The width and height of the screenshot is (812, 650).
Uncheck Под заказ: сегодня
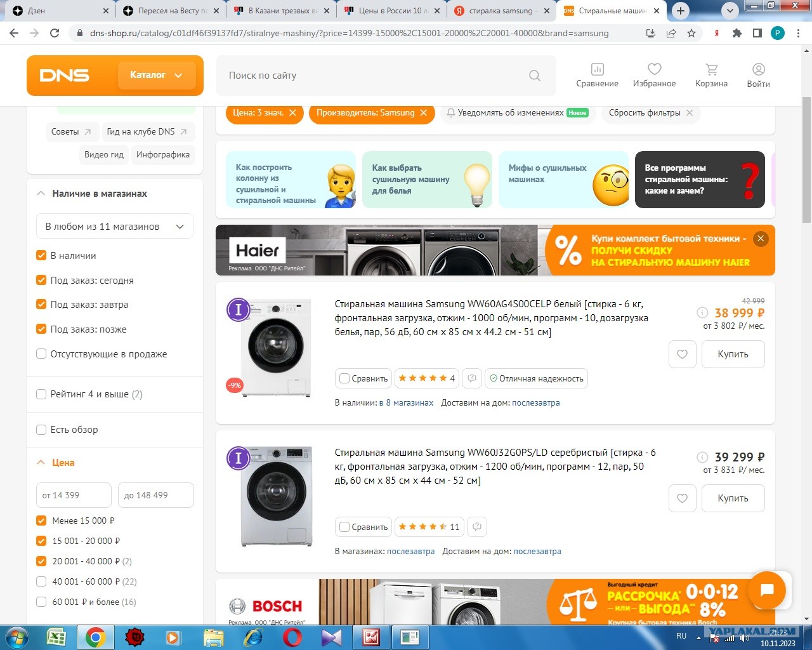coord(41,281)
